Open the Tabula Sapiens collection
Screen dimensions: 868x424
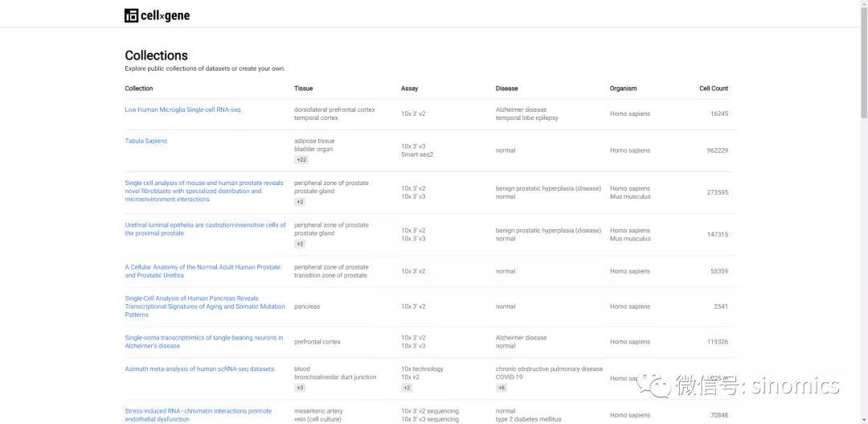pos(146,141)
